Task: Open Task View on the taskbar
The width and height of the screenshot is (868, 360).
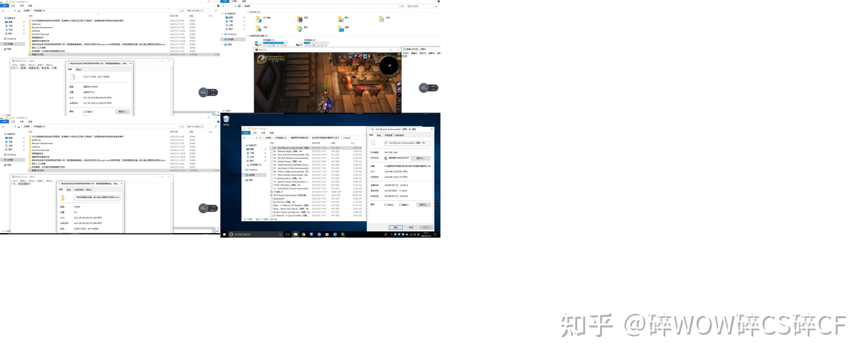Action: pyautogui.click(x=287, y=234)
